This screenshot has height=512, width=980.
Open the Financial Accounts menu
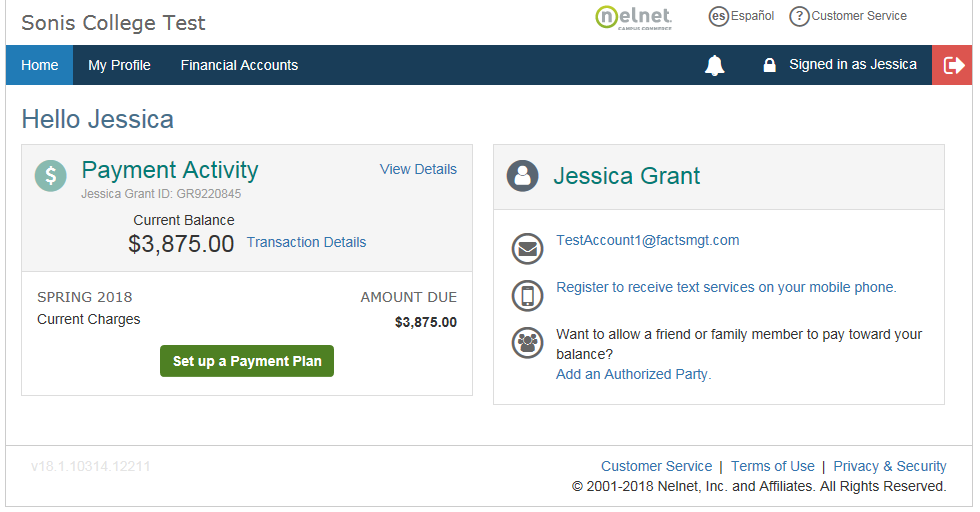239,65
